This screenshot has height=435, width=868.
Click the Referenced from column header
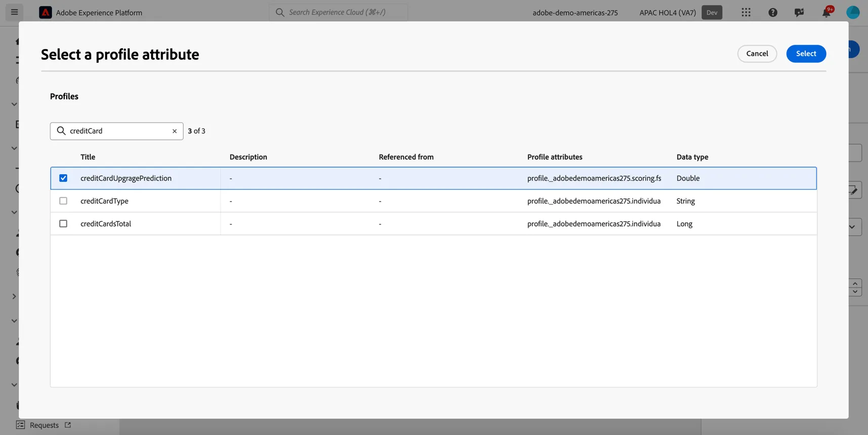point(406,157)
